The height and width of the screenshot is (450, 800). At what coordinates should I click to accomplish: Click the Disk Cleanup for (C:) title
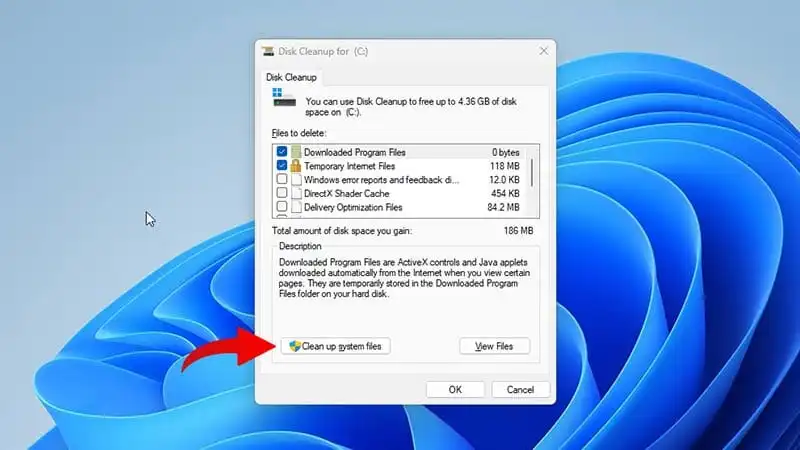click(x=323, y=51)
